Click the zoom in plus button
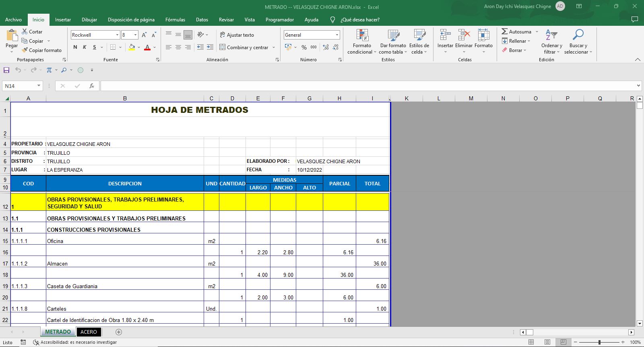Viewport: 644px width, 347px height. pos(623,342)
